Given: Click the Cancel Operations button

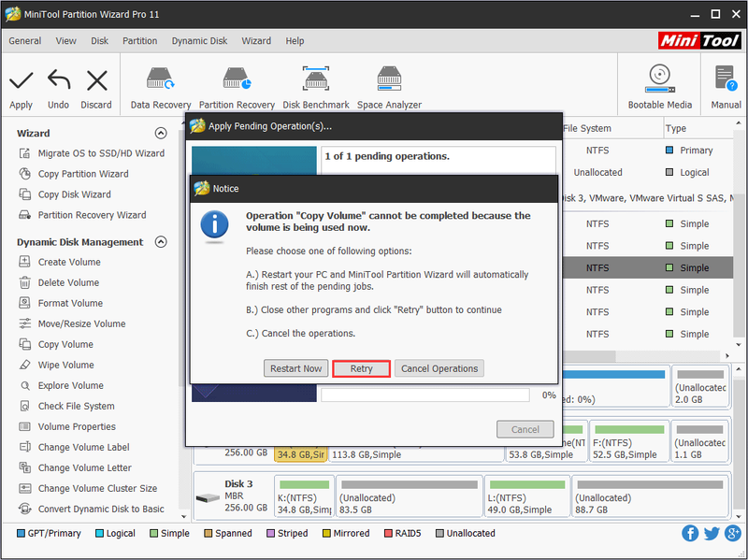Looking at the screenshot, I should 439,368.
